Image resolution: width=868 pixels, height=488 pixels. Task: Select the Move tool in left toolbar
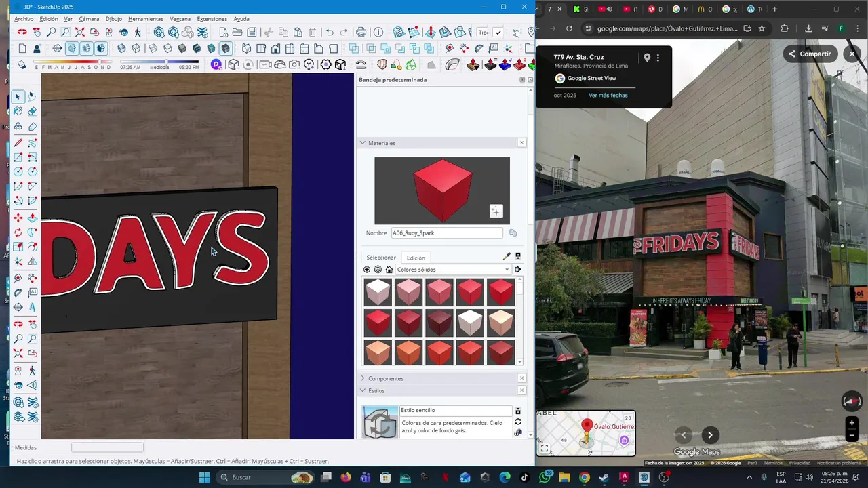point(18,218)
